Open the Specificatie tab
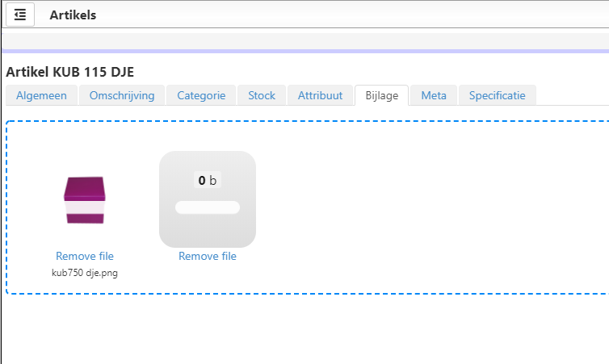This screenshot has height=364, width=609. [497, 95]
